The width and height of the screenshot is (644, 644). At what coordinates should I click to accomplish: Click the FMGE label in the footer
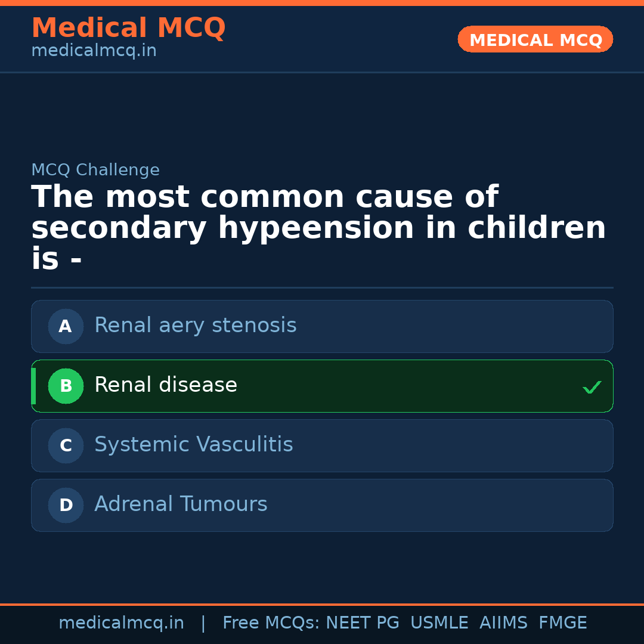[562, 623]
